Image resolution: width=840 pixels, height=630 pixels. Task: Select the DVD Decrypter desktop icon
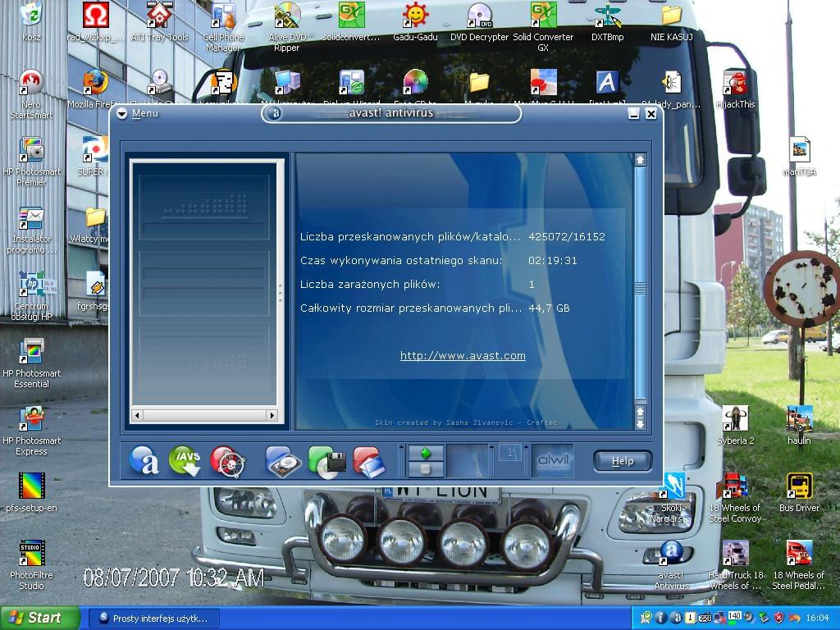click(x=479, y=22)
